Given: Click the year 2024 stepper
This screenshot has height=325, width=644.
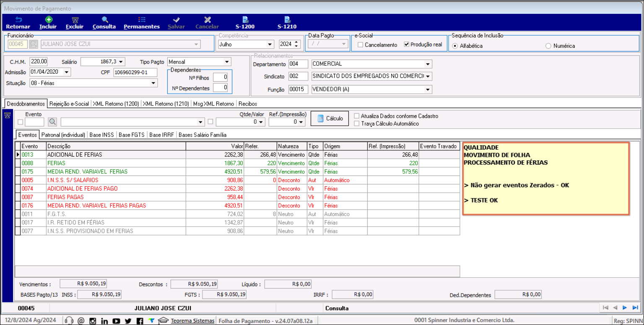Looking at the screenshot, I should (x=297, y=44).
